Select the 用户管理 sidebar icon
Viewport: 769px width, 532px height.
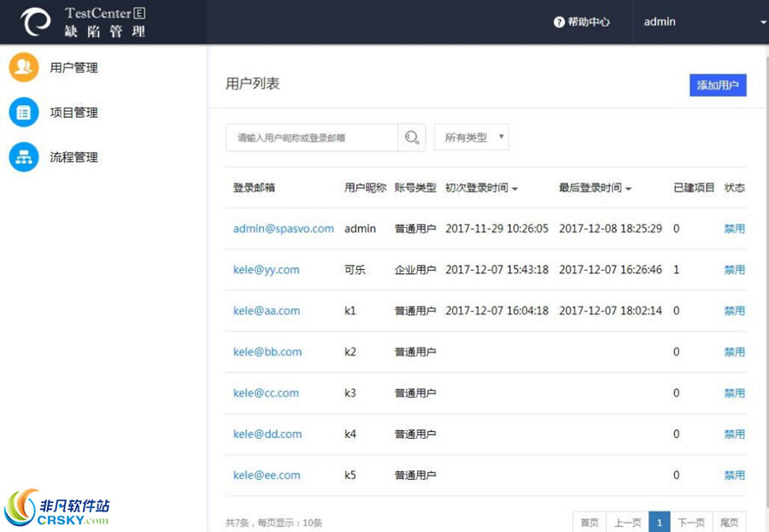click(23, 67)
